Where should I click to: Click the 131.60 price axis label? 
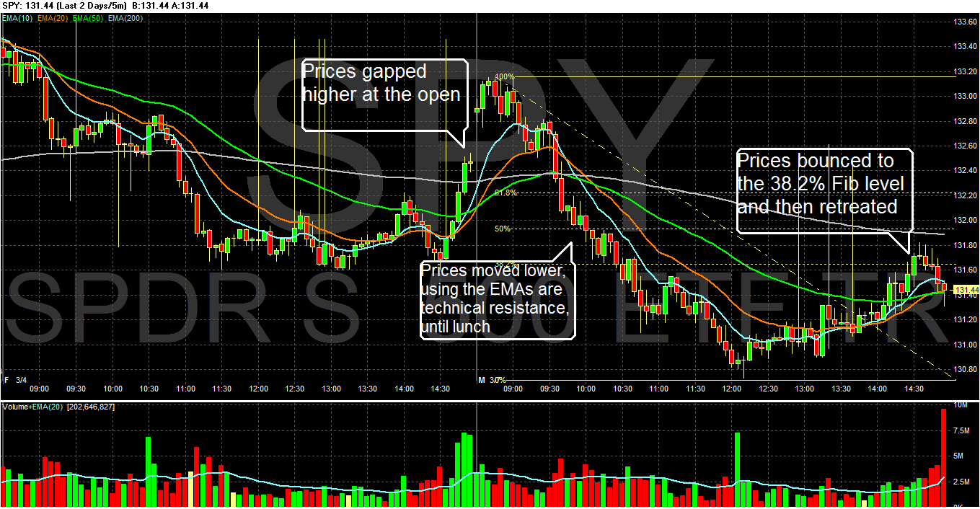965,270
